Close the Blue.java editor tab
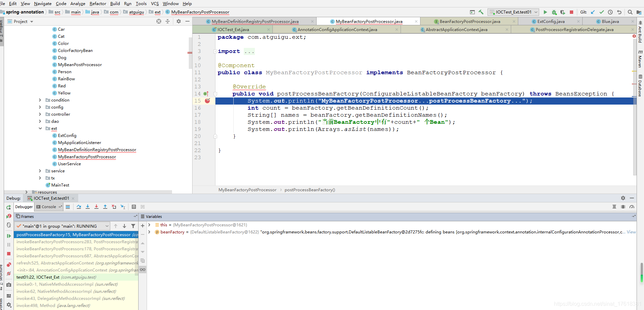This screenshot has height=310, width=644. 632,21
